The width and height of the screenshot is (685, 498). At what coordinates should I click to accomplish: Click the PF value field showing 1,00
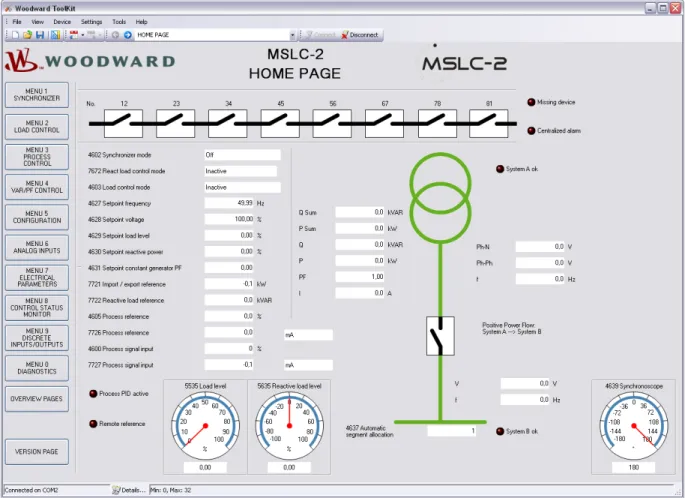click(360, 277)
